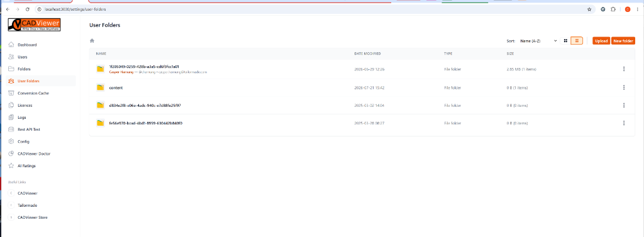
Task: Go to Folders in the sidebar
Action: pyautogui.click(x=25, y=69)
